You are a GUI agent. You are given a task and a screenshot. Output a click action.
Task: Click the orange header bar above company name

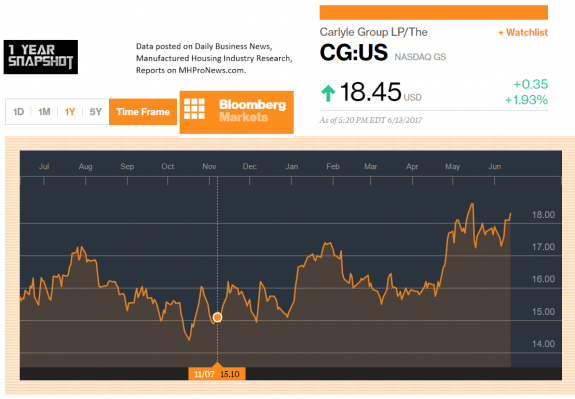click(434, 12)
